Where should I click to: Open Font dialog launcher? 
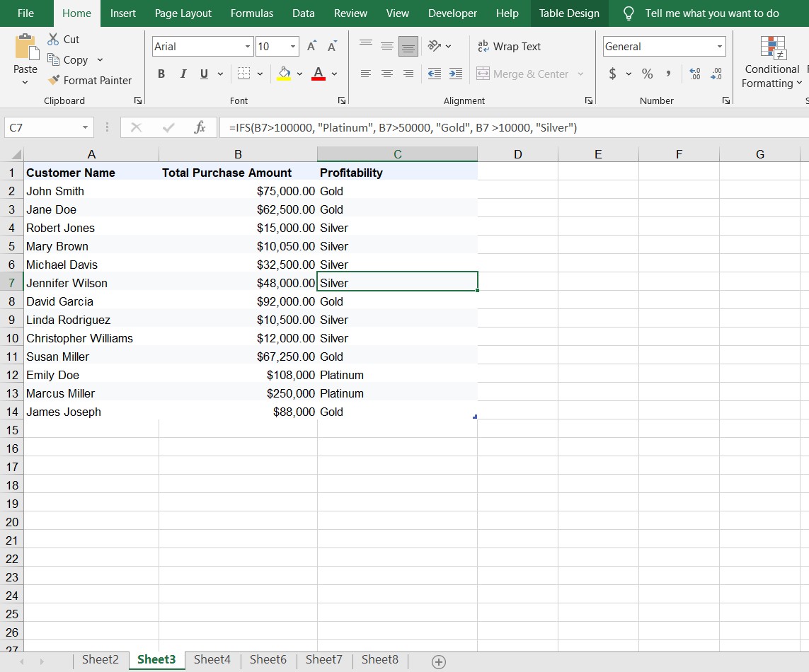tap(342, 100)
